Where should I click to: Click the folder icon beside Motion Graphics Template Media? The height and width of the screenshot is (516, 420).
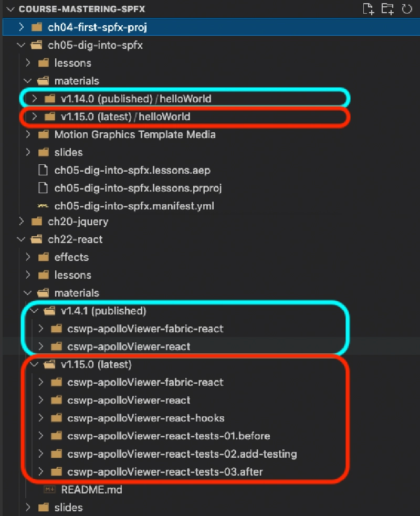(x=44, y=134)
